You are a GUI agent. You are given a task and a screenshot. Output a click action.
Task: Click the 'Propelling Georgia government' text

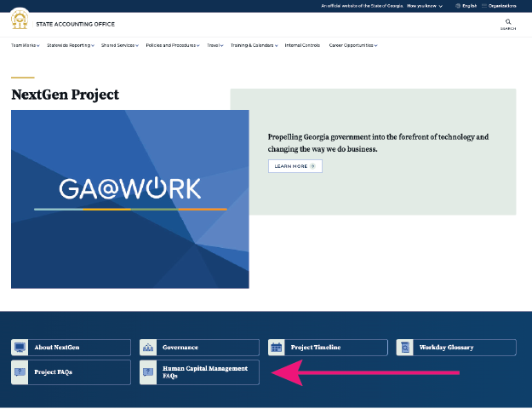tap(378, 143)
